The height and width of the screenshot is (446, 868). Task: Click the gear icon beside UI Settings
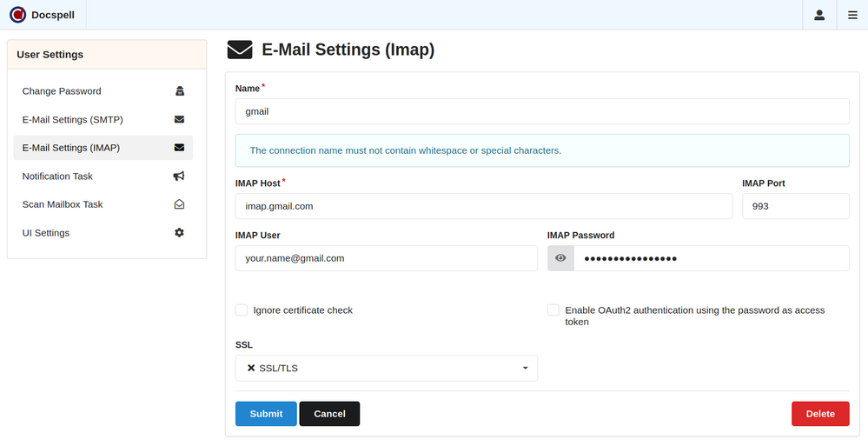[x=179, y=233]
